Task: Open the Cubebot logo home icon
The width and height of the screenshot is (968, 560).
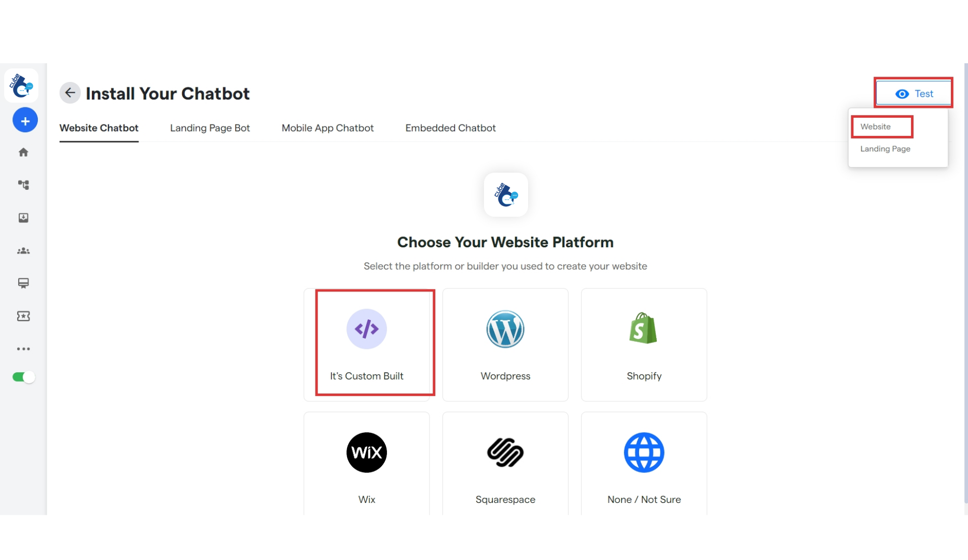Action: tap(21, 86)
